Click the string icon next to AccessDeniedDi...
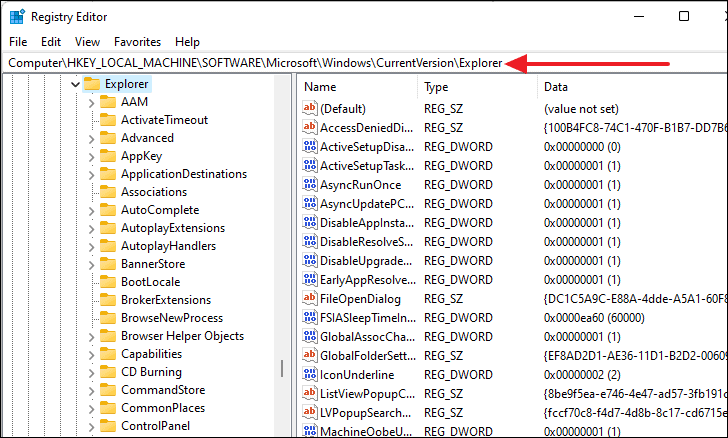 pos(310,127)
